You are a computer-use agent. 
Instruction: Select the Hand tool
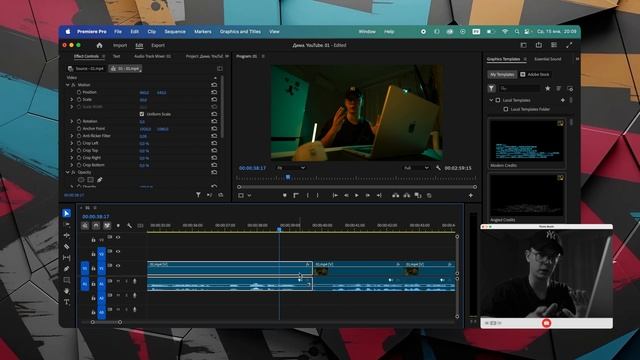tap(67, 291)
